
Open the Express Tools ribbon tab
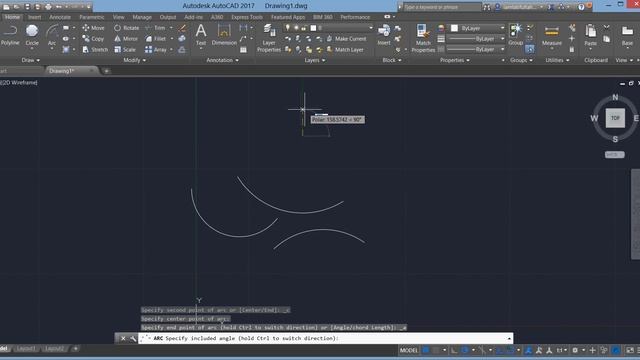click(x=247, y=17)
